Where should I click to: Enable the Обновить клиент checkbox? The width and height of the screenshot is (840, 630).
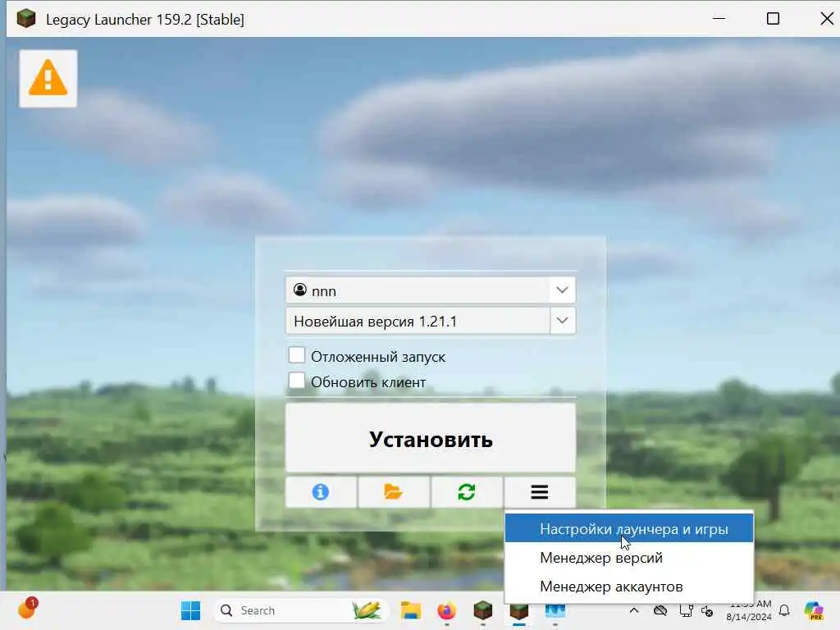pos(297,381)
